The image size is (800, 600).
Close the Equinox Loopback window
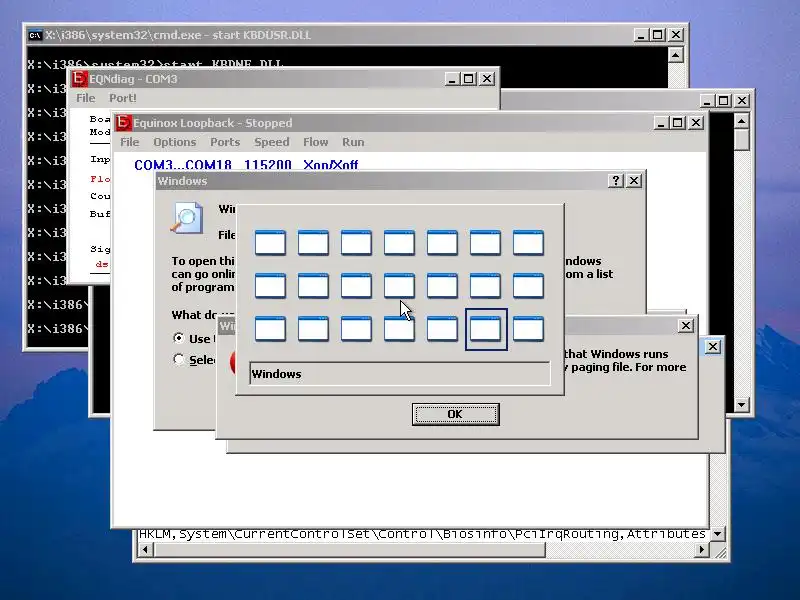(x=696, y=123)
